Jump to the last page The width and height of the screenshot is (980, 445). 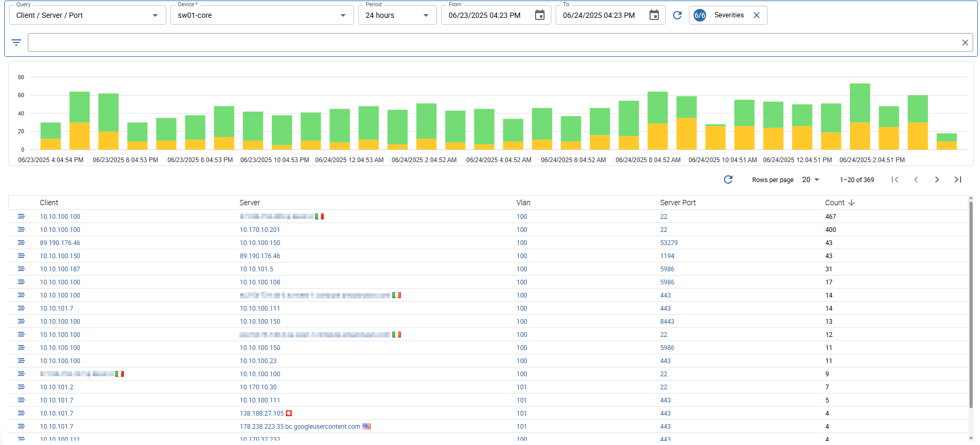coord(958,179)
